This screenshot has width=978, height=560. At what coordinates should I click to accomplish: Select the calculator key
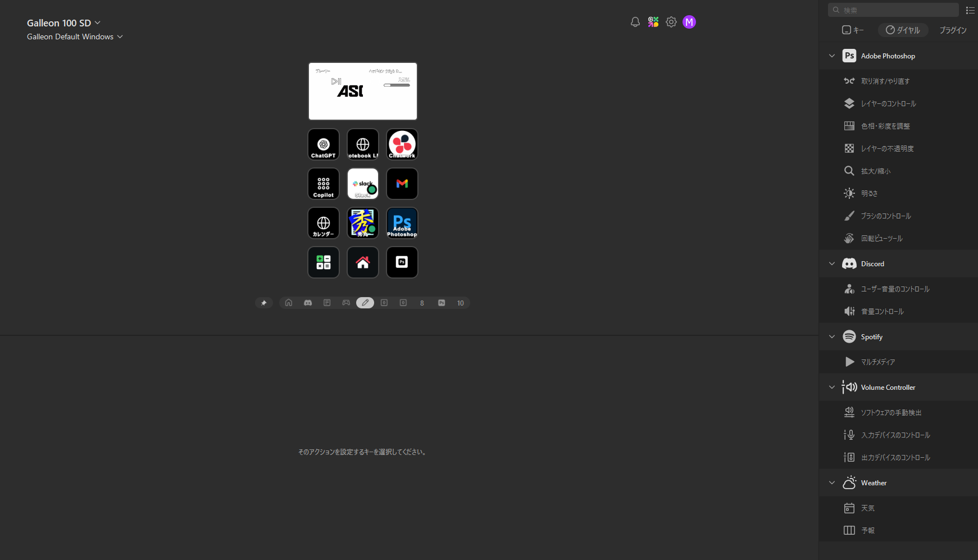pyautogui.click(x=324, y=262)
